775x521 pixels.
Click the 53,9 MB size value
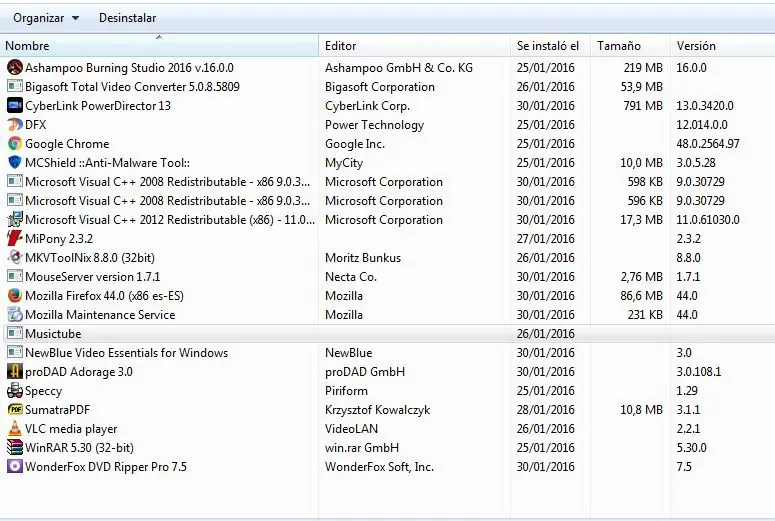point(641,87)
